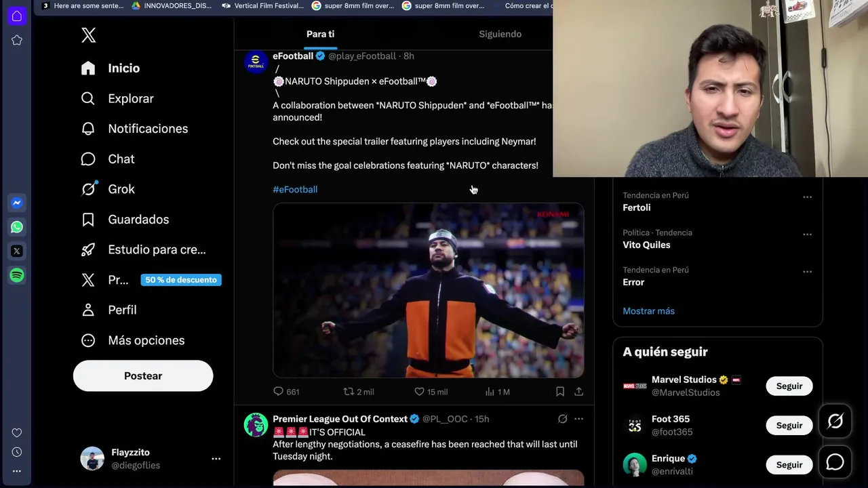Image resolution: width=868 pixels, height=488 pixels.
Task: Open WhatsApp in browser sidebar
Action: [x=17, y=227]
